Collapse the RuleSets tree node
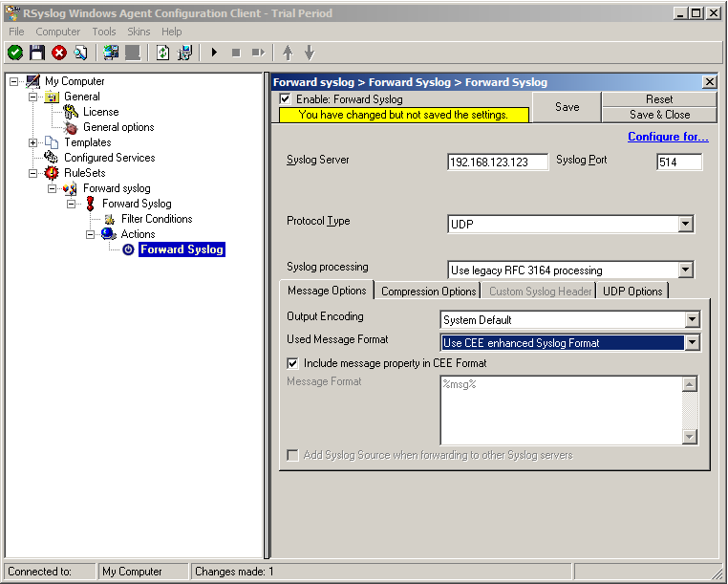Screen dimensions: 728x584 33,173
